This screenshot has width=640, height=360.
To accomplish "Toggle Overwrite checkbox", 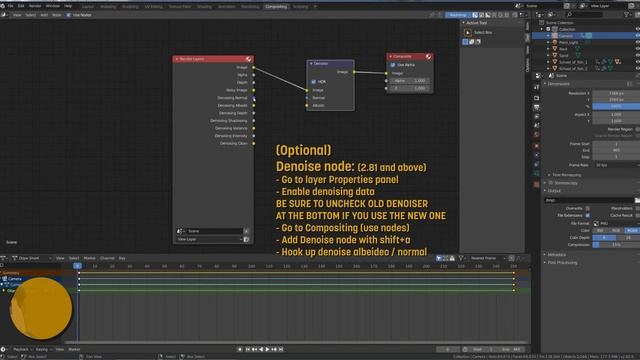I will point(588,209).
